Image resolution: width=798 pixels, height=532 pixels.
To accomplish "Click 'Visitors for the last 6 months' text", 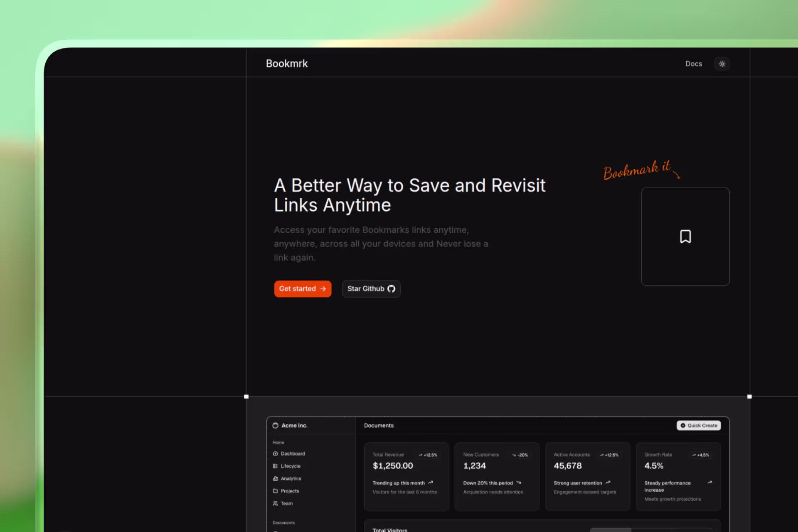I will (x=404, y=492).
